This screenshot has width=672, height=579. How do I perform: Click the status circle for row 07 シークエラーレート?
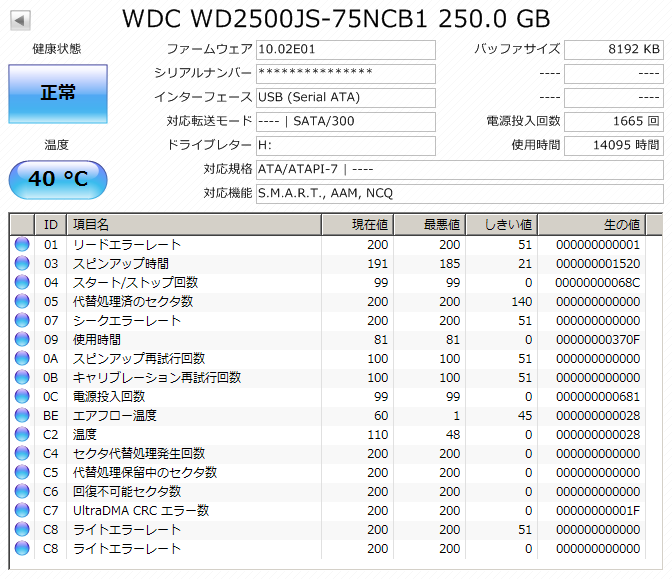click(x=22, y=320)
